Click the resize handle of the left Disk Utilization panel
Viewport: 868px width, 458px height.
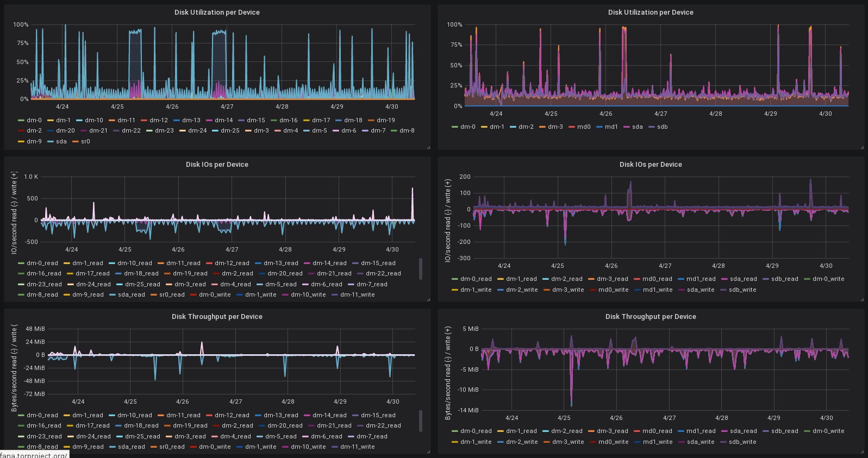click(428, 147)
